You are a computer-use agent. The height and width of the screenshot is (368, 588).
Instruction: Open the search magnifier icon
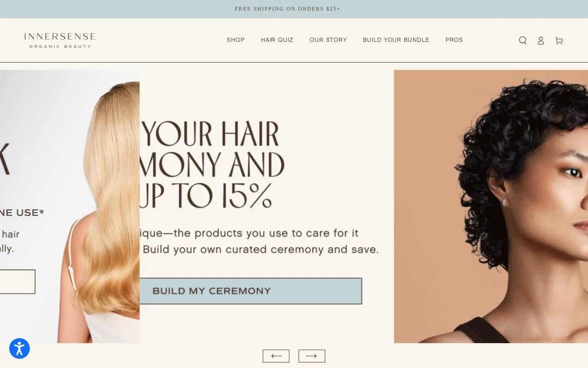tap(523, 40)
